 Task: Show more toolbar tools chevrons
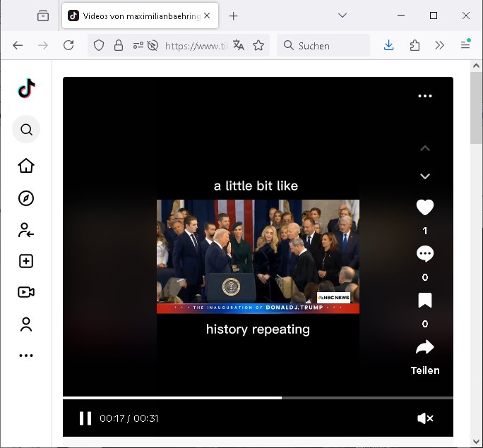point(439,46)
